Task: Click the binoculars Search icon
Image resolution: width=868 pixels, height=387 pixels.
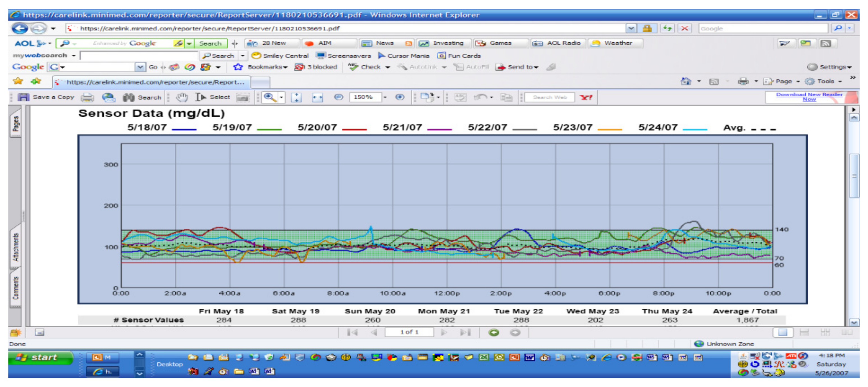Action: [128, 97]
